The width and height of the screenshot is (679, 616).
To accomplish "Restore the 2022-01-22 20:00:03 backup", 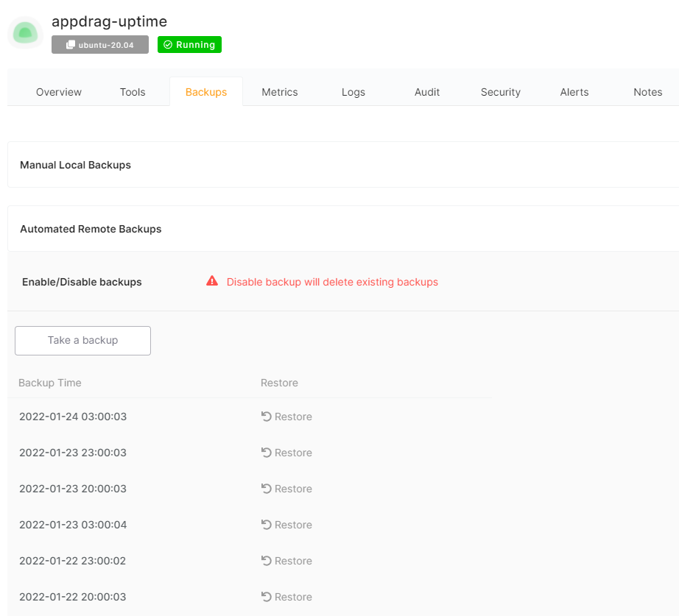I will [286, 597].
